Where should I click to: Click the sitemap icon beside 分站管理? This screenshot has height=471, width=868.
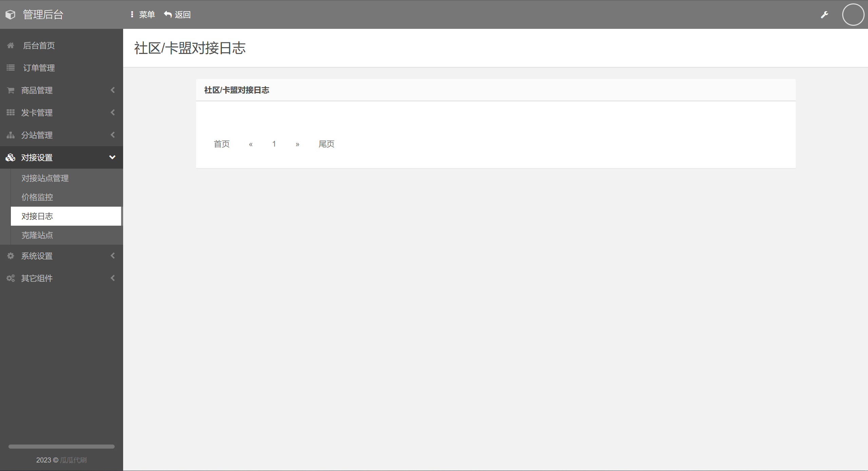[11, 135]
